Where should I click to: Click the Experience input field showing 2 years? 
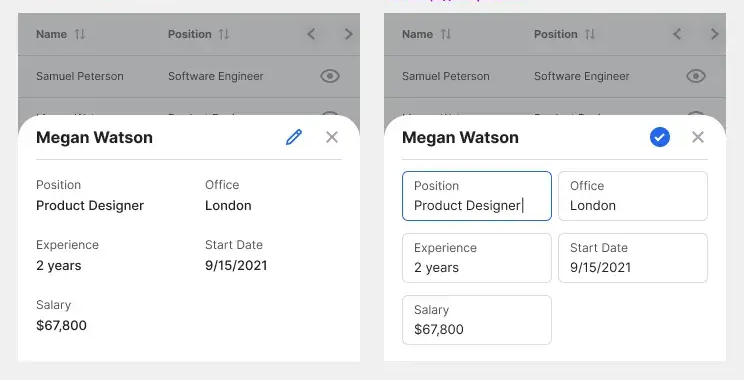coord(477,258)
